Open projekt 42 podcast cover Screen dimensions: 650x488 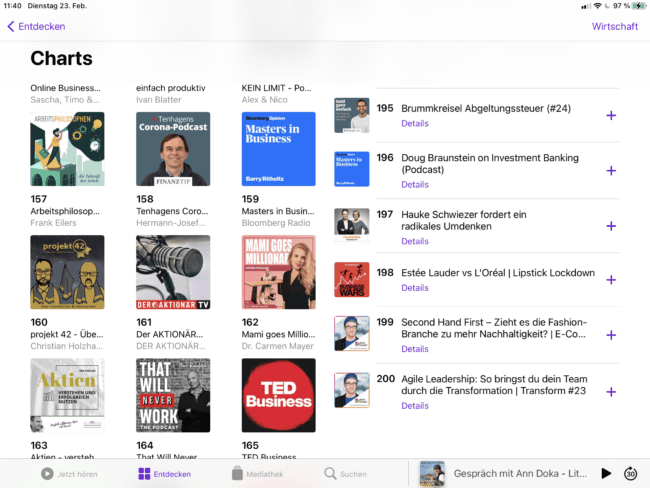[67, 272]
